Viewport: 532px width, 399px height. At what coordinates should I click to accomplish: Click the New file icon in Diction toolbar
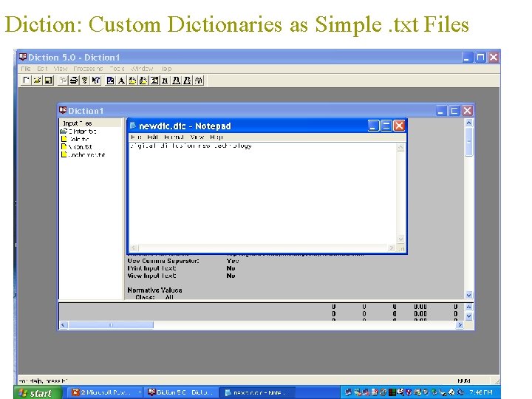(x=26, y=81)
